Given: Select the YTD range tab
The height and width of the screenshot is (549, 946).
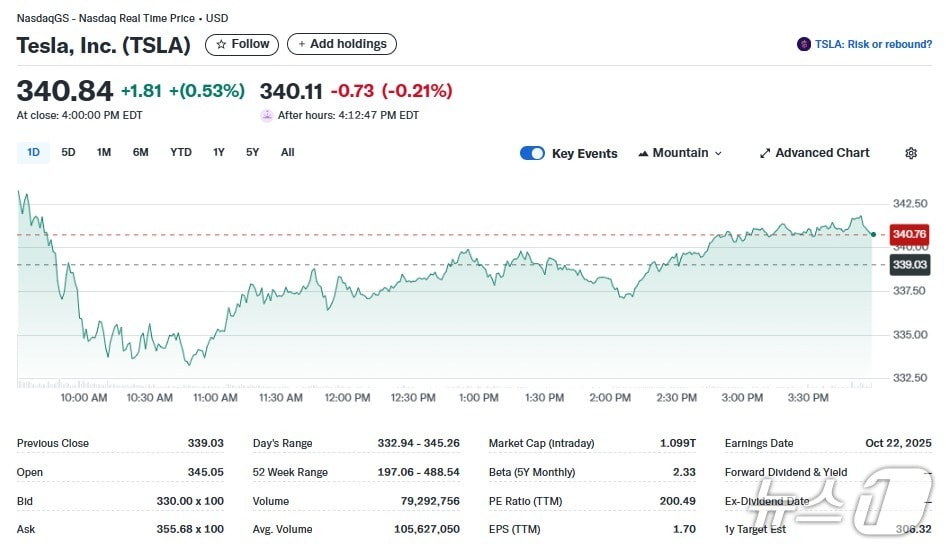Looking at the screenshot, I should click(180, 152).
